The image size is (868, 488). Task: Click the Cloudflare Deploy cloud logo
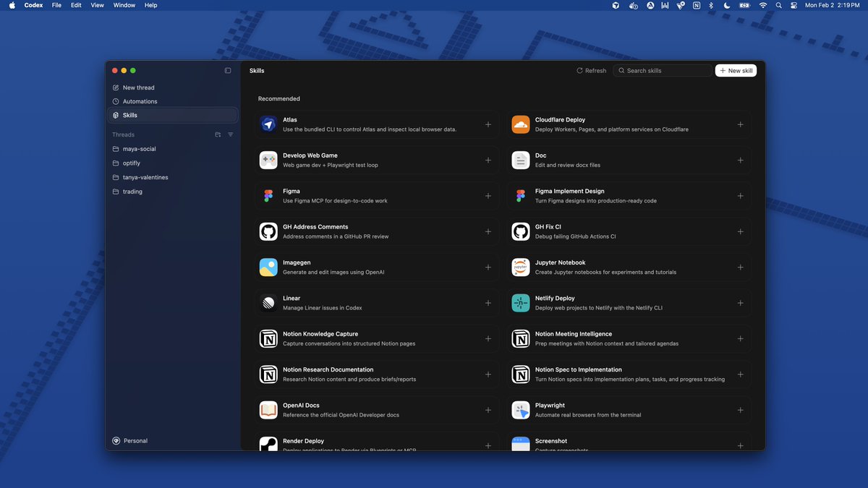521,124
